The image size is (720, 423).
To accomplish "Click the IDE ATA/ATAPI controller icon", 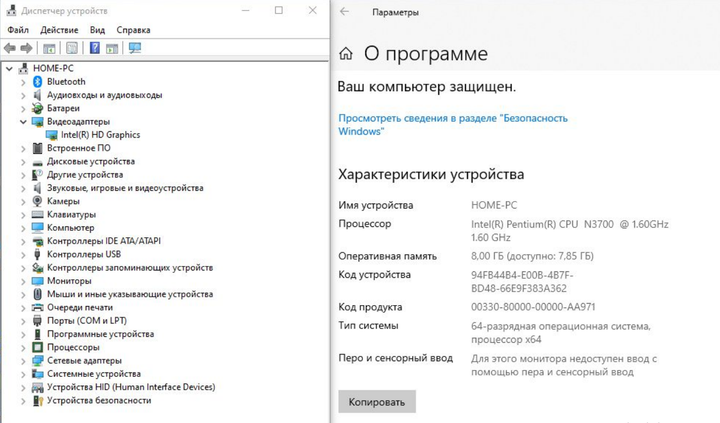I will tap(38, 241).
